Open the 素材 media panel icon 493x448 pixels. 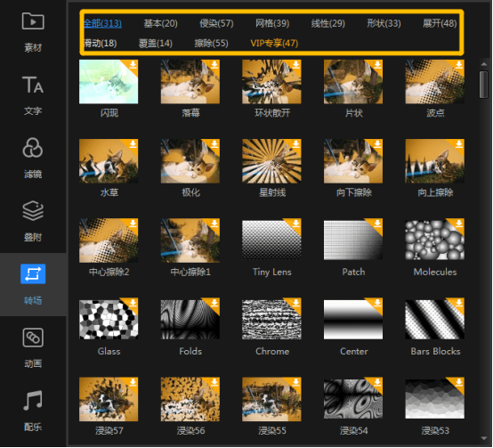33,21
